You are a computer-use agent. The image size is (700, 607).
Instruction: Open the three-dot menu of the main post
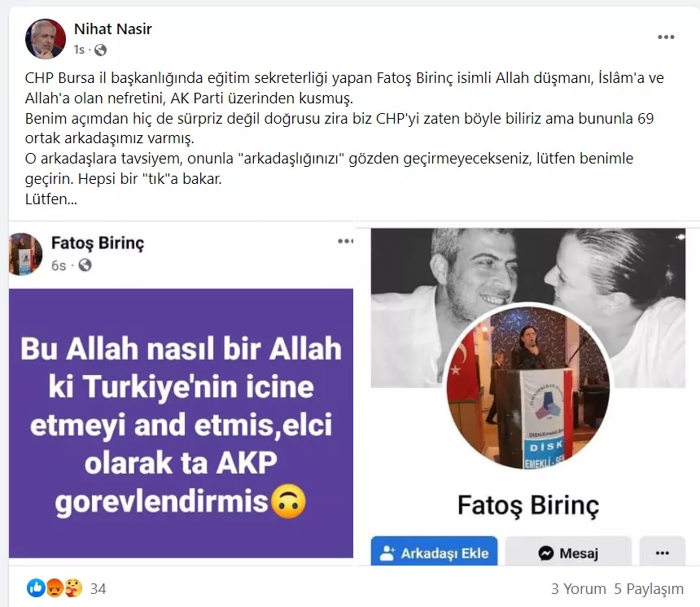(x=666, y=37)
